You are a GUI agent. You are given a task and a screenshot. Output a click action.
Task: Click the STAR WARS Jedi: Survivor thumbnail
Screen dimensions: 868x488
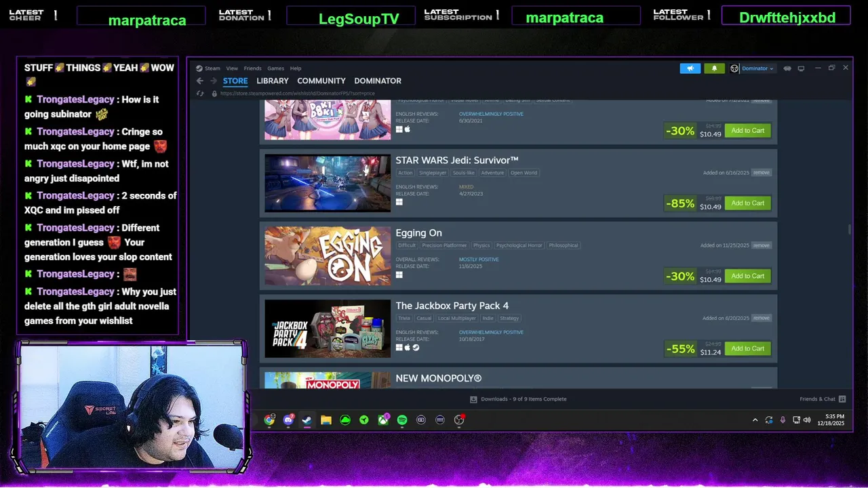pyautogui.click(x=328, y=183)
